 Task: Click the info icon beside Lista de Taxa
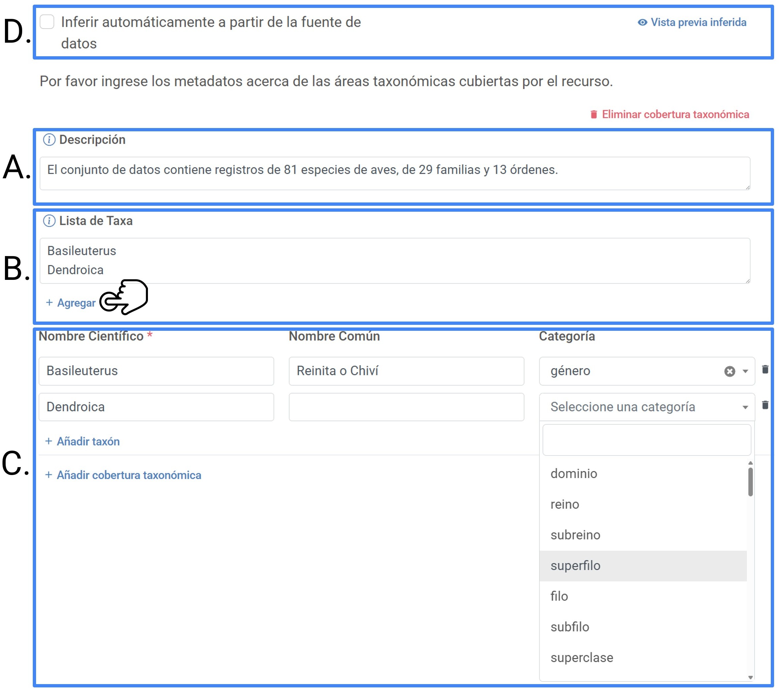pos(49,221)
